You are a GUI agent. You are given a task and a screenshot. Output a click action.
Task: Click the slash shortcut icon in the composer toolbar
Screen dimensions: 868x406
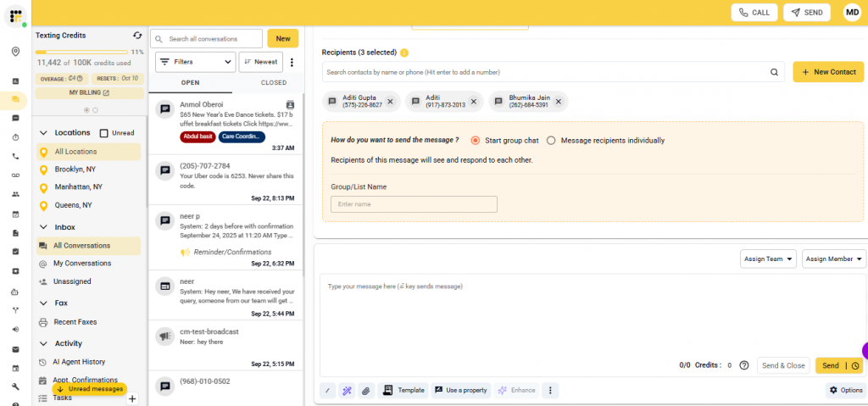pos(326,391)
